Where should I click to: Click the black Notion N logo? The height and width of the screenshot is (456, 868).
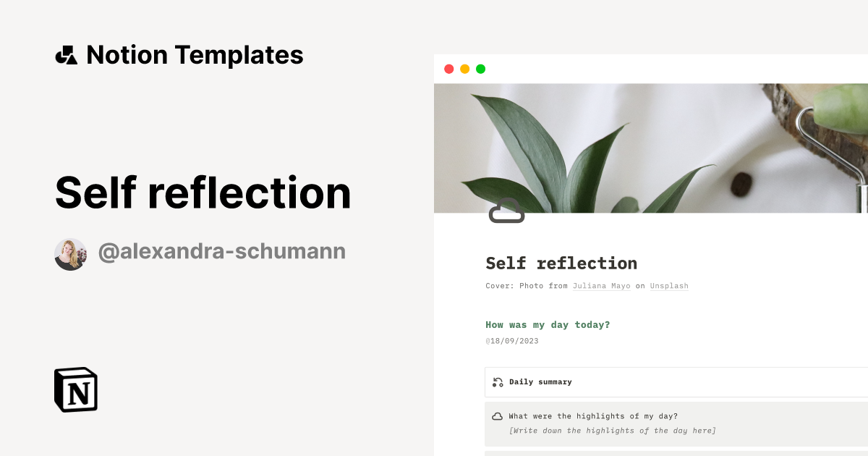(75, 389)
